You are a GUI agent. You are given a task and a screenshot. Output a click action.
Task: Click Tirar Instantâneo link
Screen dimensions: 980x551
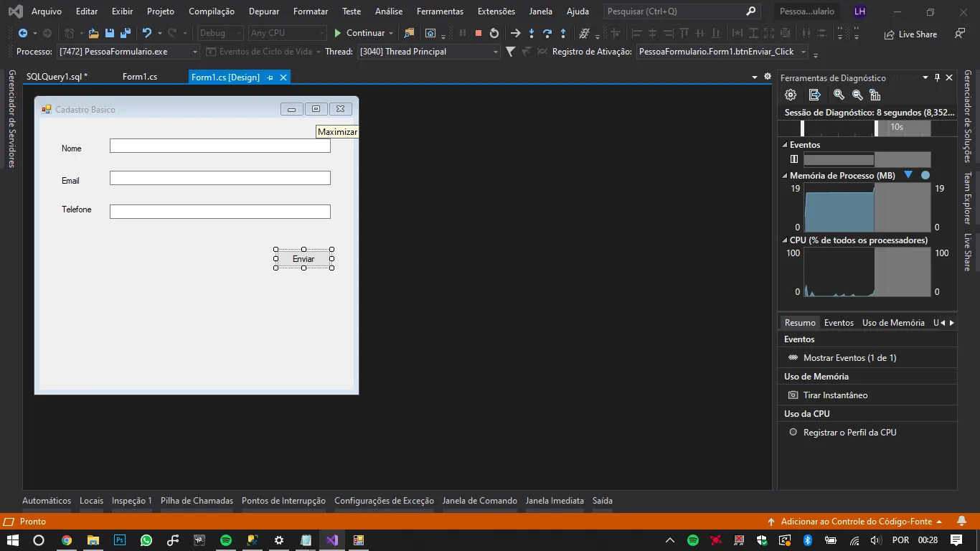[x=835, y=395]
